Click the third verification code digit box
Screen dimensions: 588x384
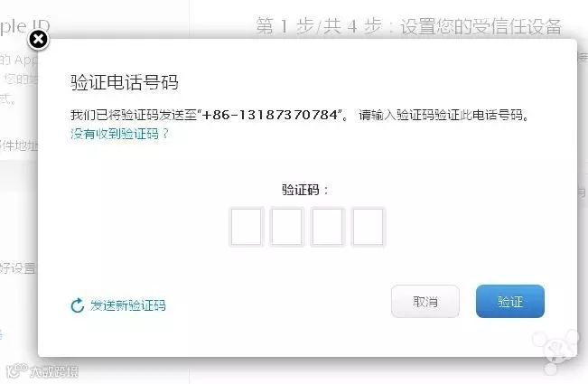(327, 228)
